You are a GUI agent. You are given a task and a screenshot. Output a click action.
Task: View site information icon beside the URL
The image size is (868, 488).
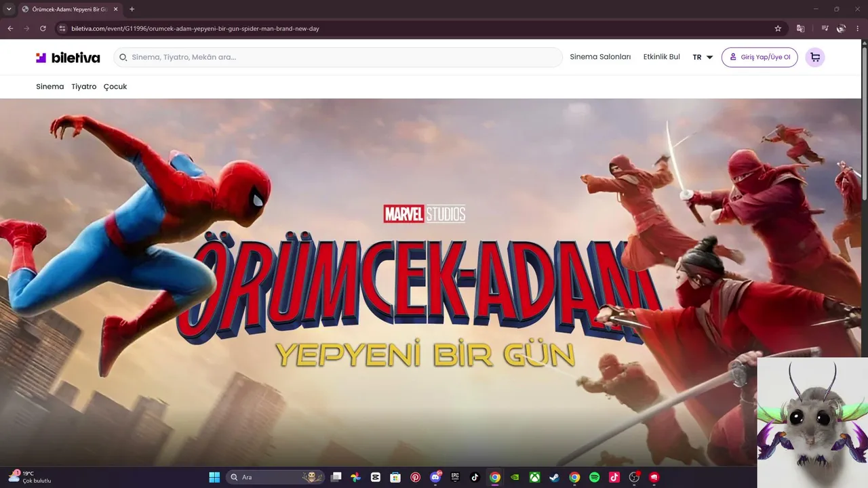[62, 28]
